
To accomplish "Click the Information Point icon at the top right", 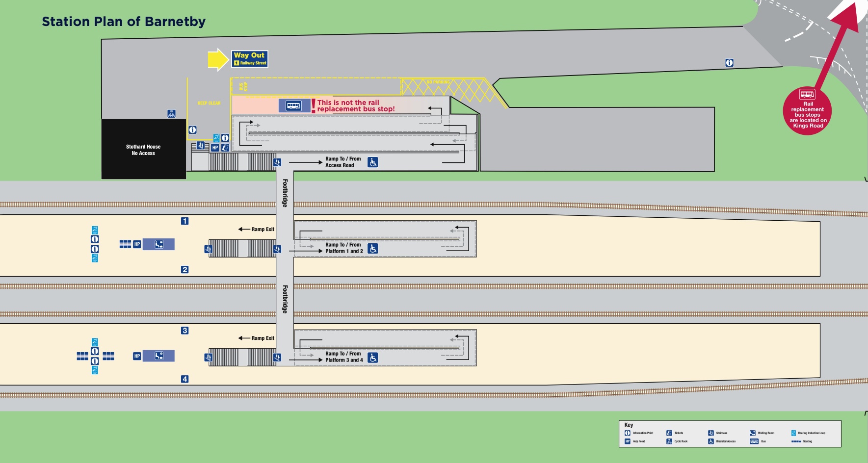I will click(x=729, y=63).
